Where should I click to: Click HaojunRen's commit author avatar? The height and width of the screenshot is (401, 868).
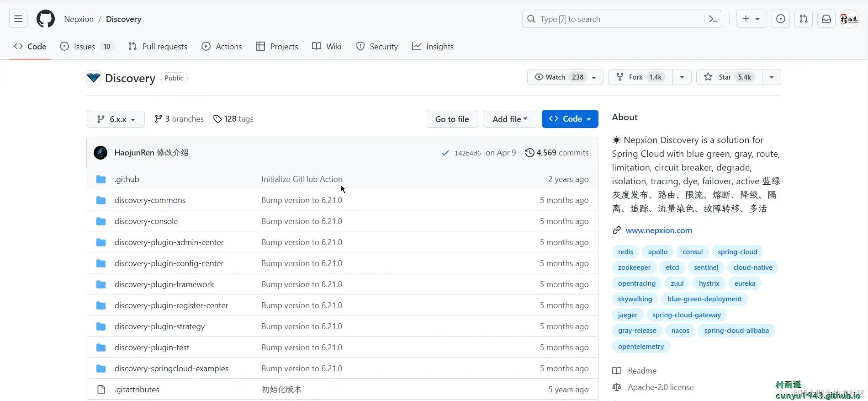pyautogui.click(x=101, y=153)
